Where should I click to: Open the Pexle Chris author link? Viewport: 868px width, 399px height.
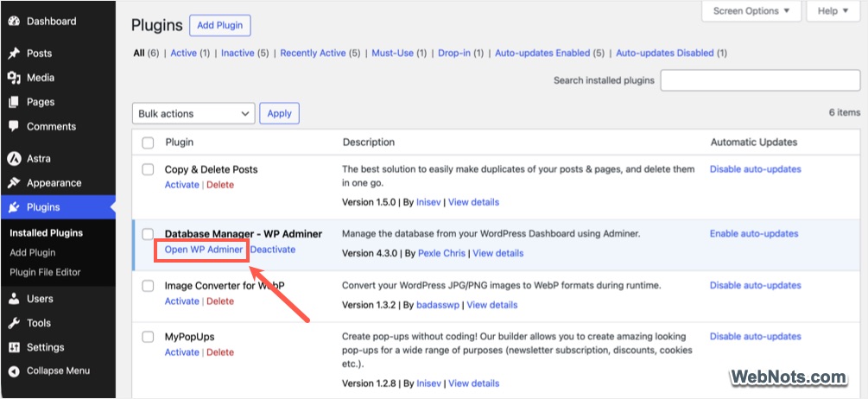[x=441, y=253]
